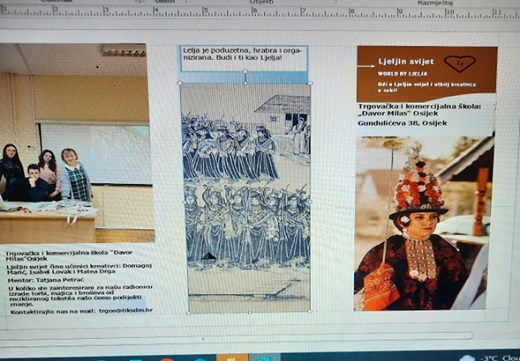Click the handle joining text box and drawing

pos(245,77)
